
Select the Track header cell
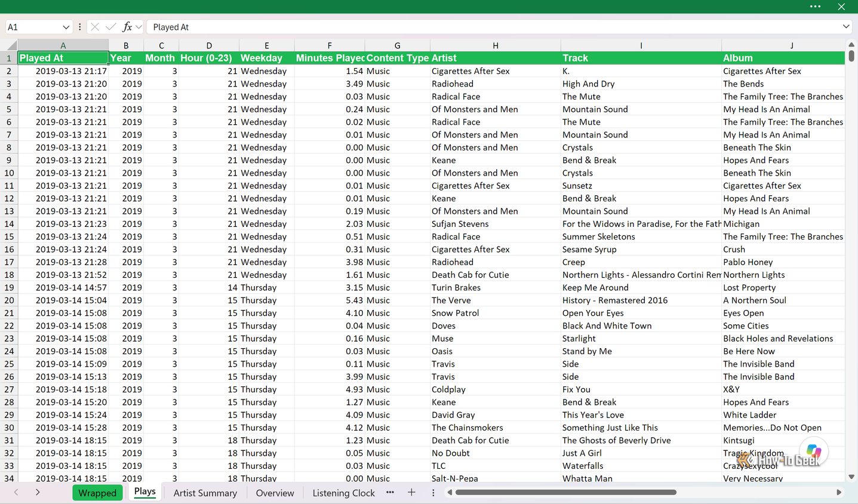point(641,58)
